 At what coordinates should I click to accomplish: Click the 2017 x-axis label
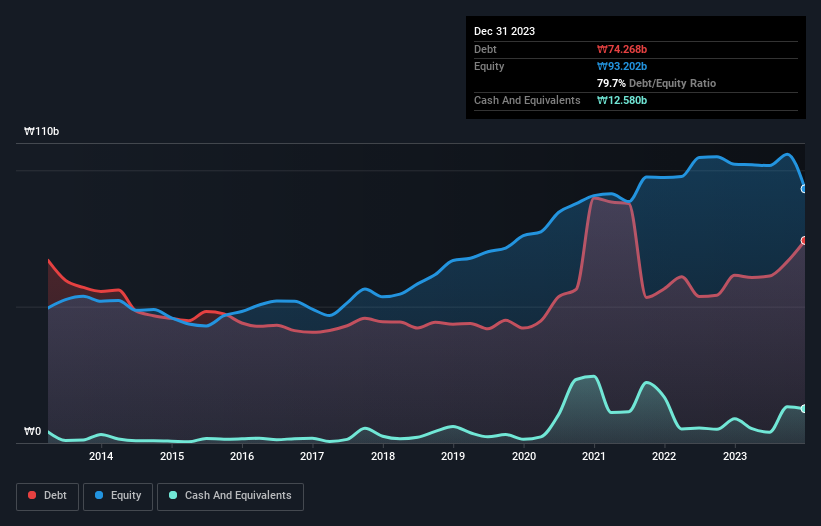tap(312, 456)
